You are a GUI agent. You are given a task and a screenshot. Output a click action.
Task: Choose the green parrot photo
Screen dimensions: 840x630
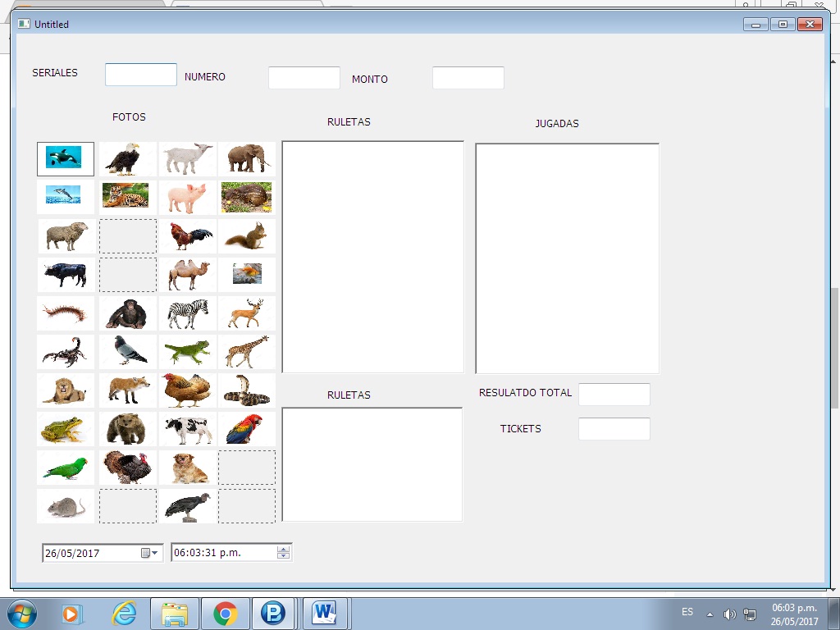[66, 467]
